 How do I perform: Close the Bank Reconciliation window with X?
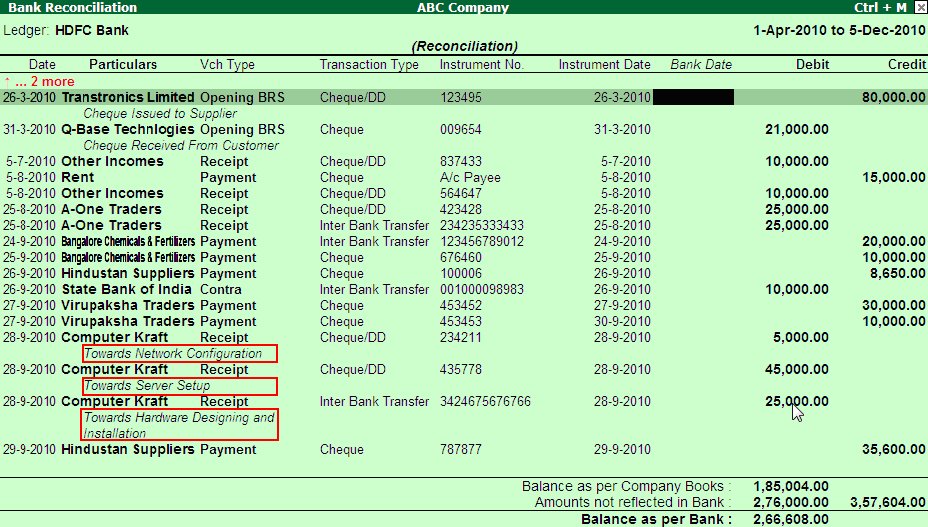pyautogui.click(x=921, y=7)
